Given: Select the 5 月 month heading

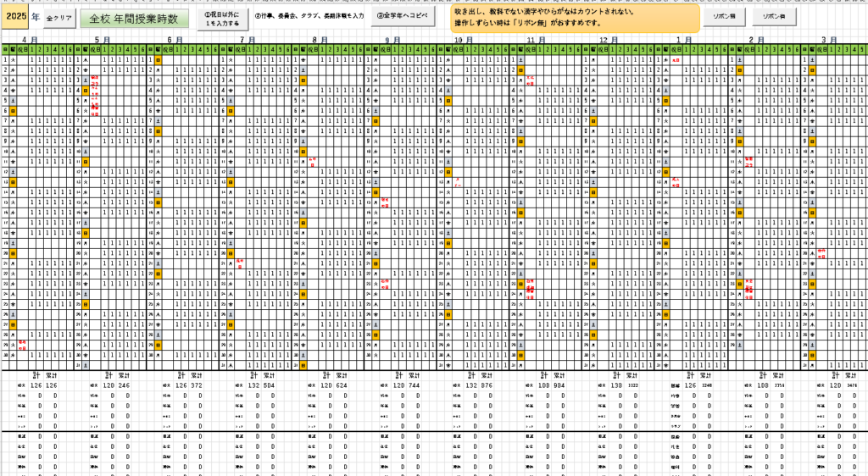Looking at the screenshot, I should [x=103, y=40].
